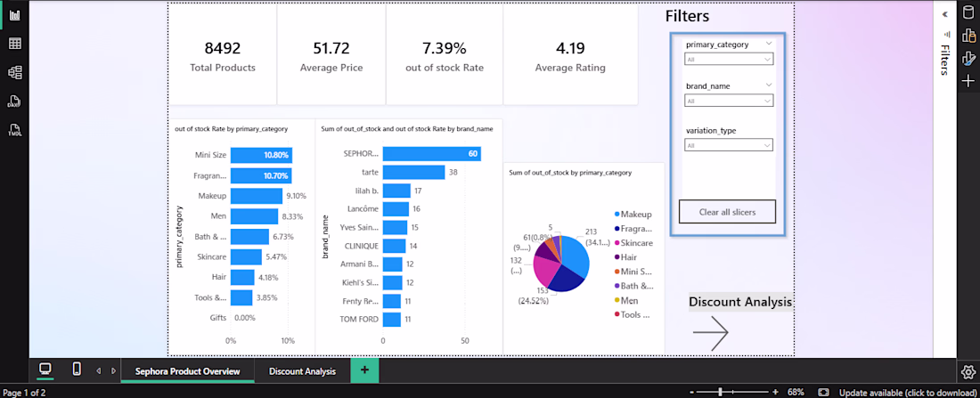Go to previous page tab arrow

pyautogui.click(x=98, y=371)
